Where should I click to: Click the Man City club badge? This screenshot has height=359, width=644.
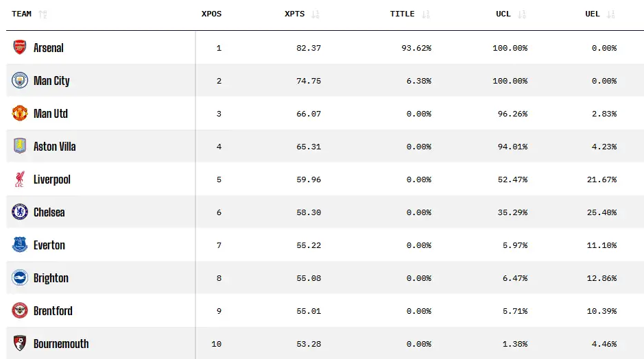click(20, 80)
